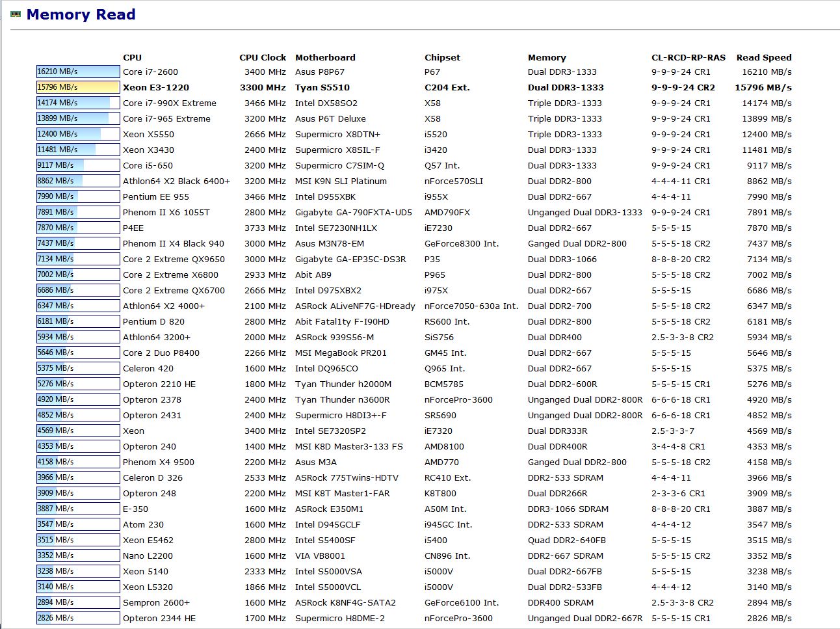This screenshot has height=629, width=840.
Task: Click Athlon64 X2 4000+ entry
Action: click(164, 306)
